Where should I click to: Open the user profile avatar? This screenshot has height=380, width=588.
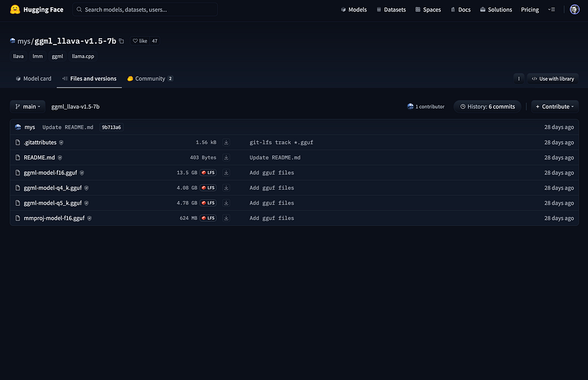575,9
